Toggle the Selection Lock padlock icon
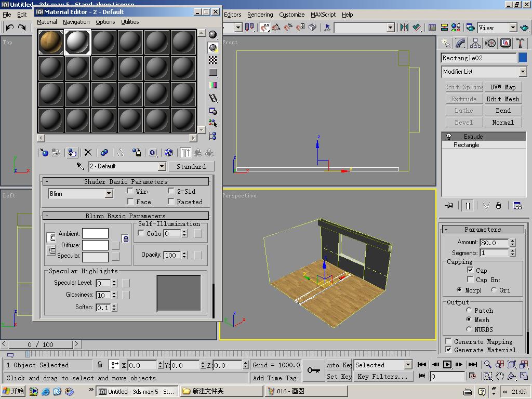 (x=100, y=365)
